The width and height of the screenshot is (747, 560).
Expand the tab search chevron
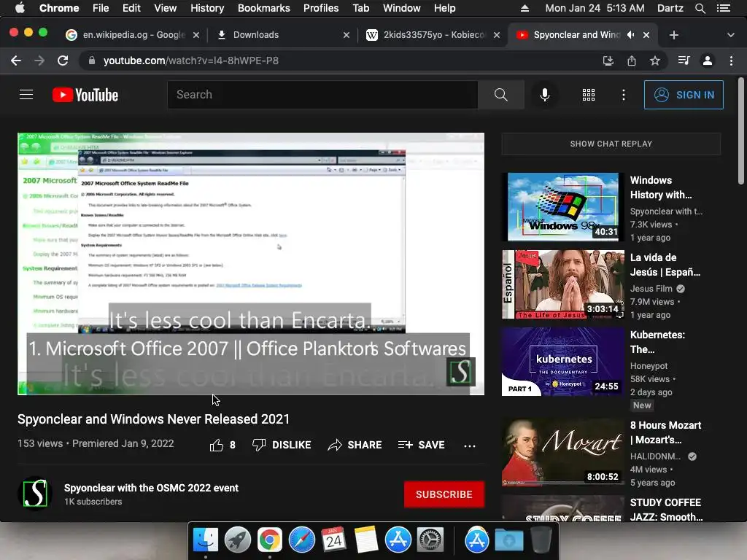730,35
